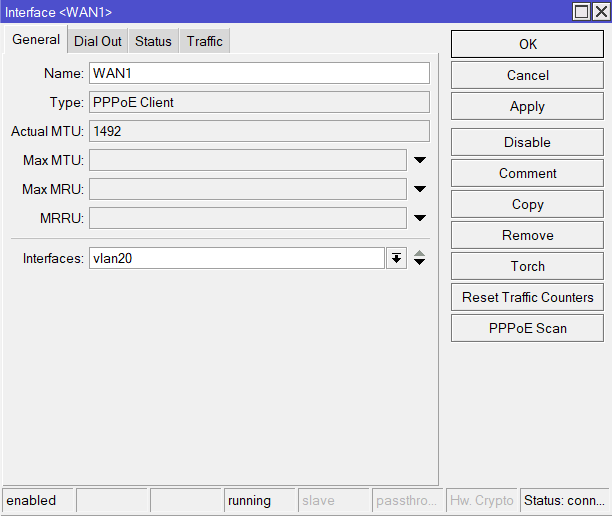Open the Status tab

pos(153,41)
